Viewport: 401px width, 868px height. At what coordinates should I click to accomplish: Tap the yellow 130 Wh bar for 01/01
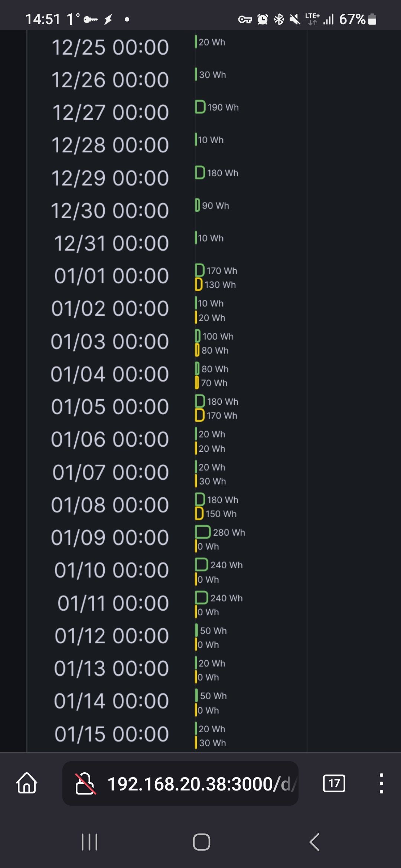click(199, 285)
